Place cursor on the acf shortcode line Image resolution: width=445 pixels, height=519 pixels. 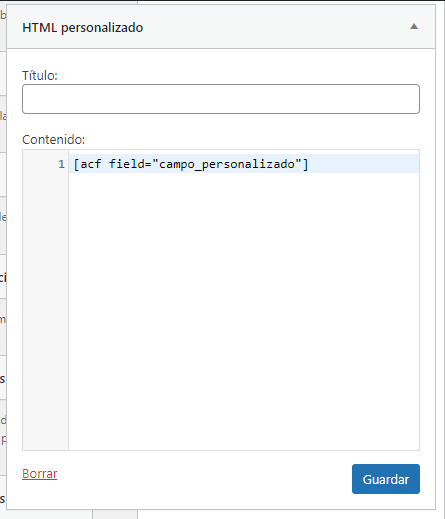tap(244, 164)
